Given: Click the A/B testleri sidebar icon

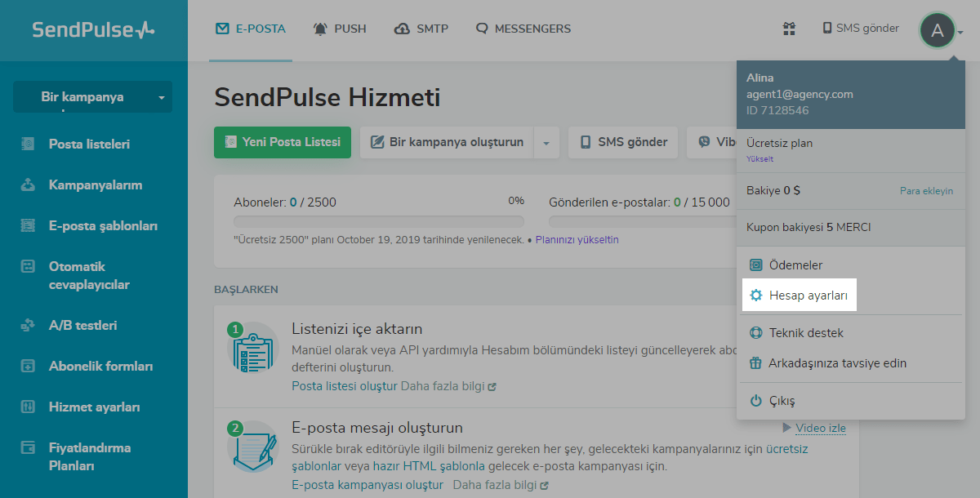Looking at the screenshot, I should pyautogui.click(x=29, y=326).
